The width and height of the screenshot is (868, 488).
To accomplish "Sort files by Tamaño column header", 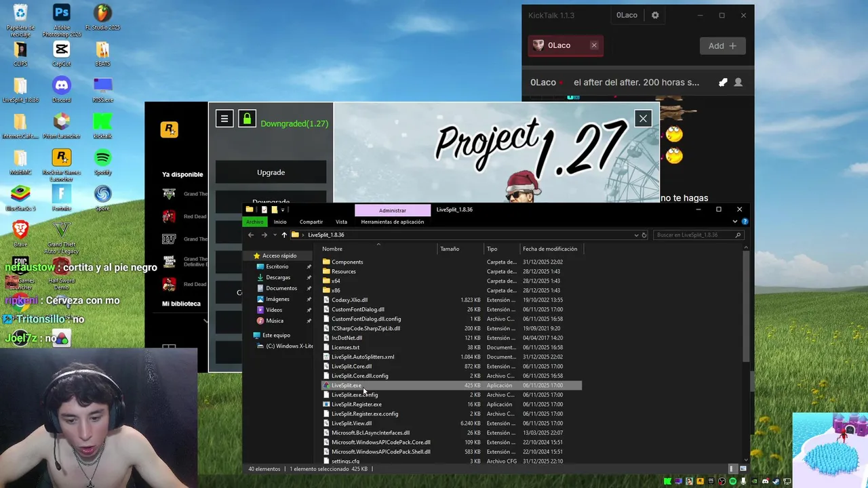I will pos(460,249).
